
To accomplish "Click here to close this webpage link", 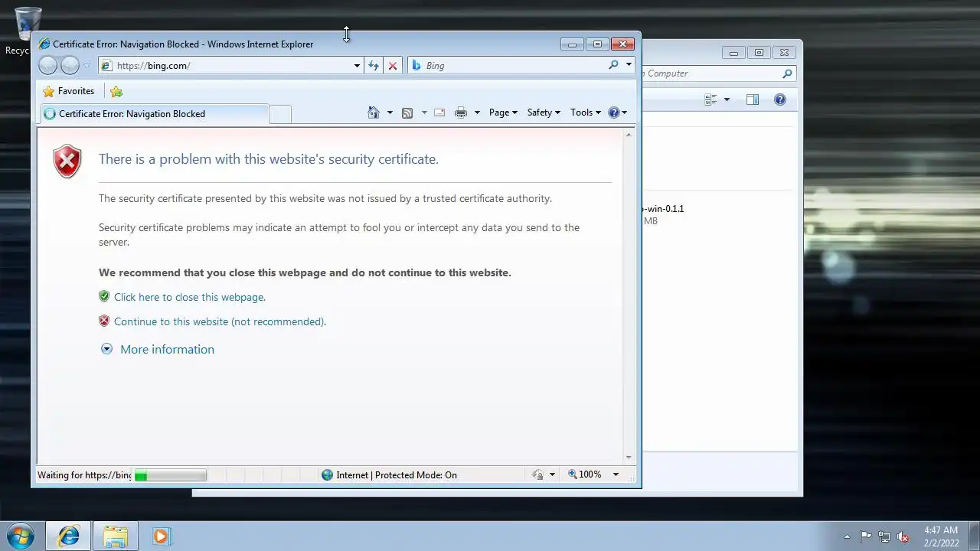I will coord(190,297).
